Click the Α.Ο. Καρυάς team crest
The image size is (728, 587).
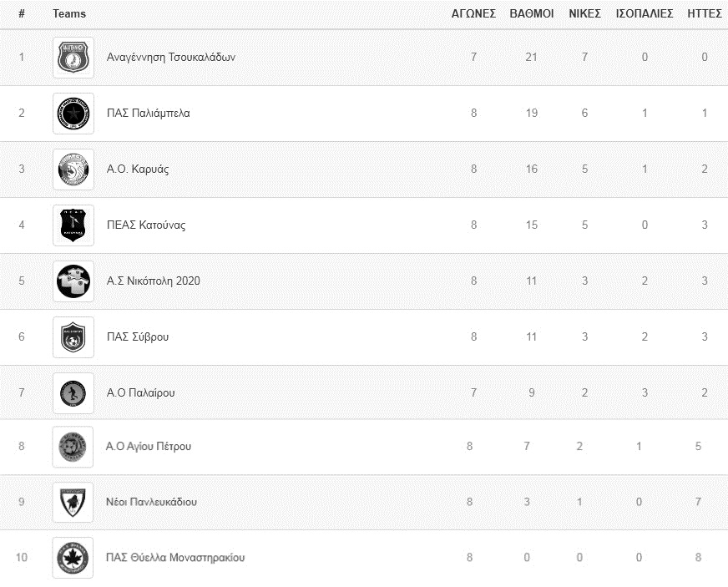pos(73,170)
